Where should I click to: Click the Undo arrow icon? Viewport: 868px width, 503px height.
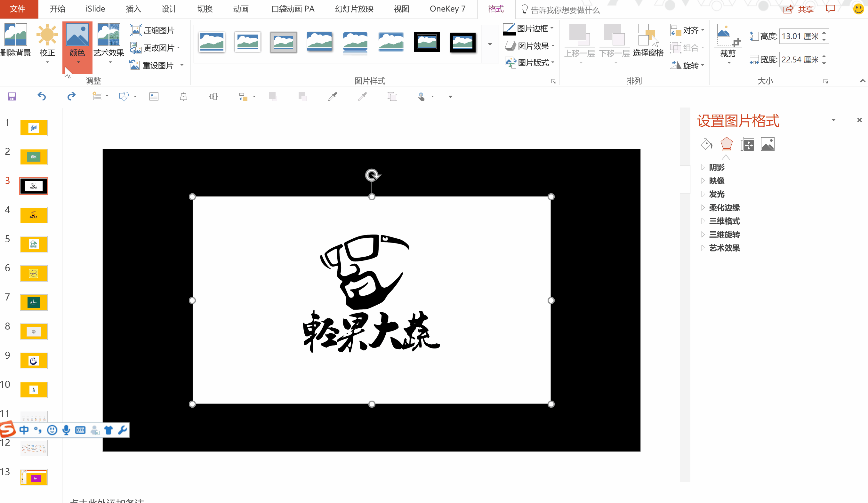(x=42, y=96)
